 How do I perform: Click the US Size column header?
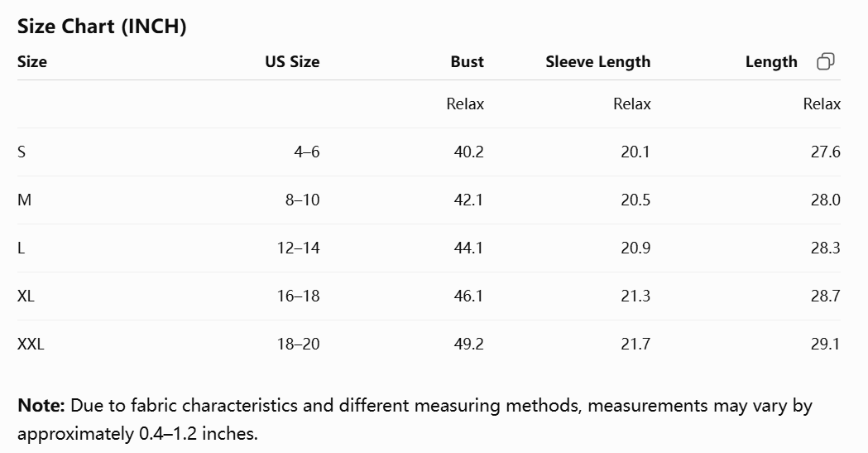coord(292,61)
